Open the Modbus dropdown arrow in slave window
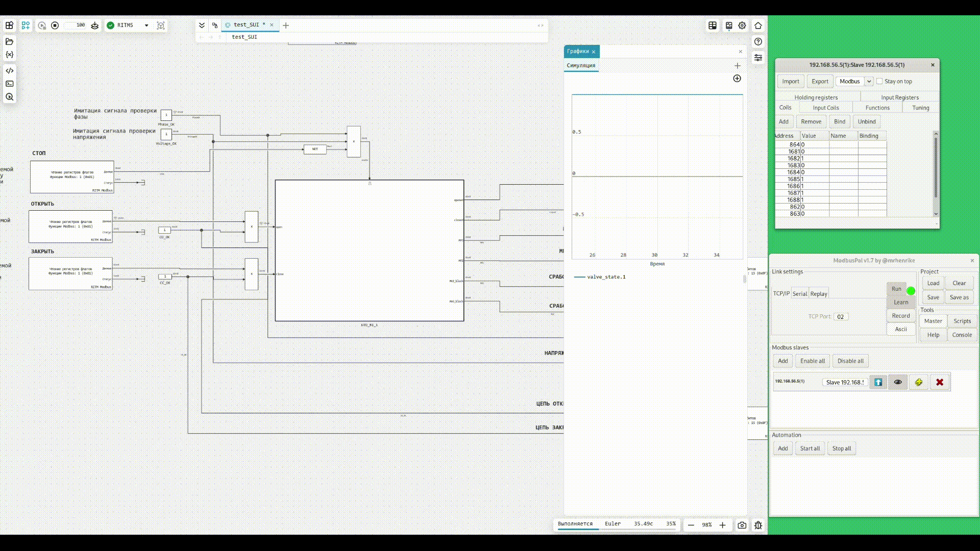Image resolution: width=980 pixels, height=551 pixels. point(869,81)
